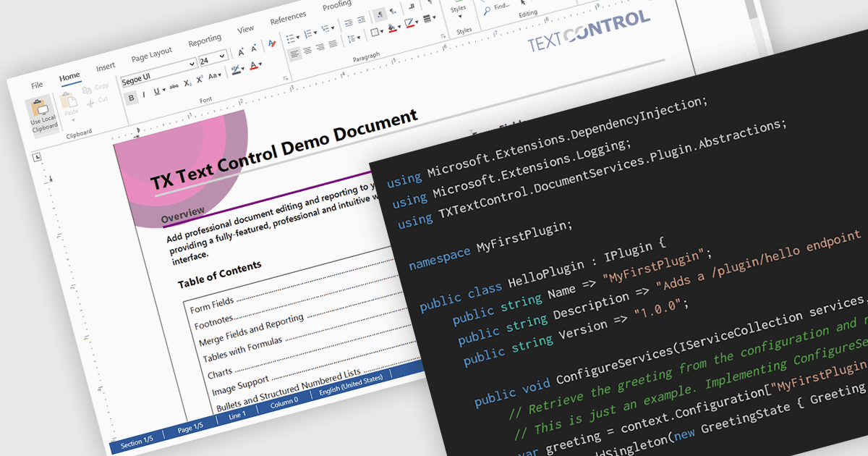Toggle Underline formatting
This screenshot has height=456, width=868.
click(157, 92)
